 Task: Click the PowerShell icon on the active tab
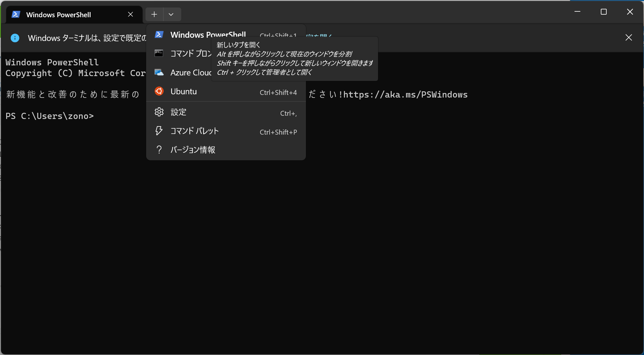pyautogui.click(x=16, y=14)
